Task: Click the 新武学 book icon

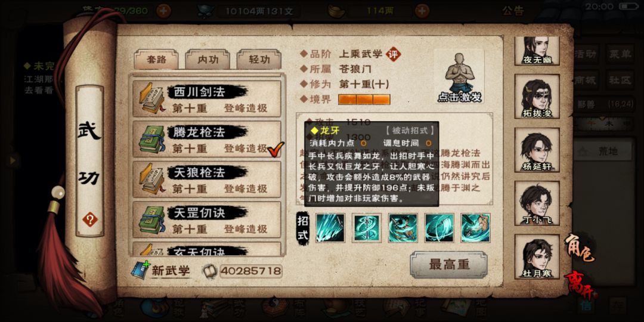Action: click(141, 270)
